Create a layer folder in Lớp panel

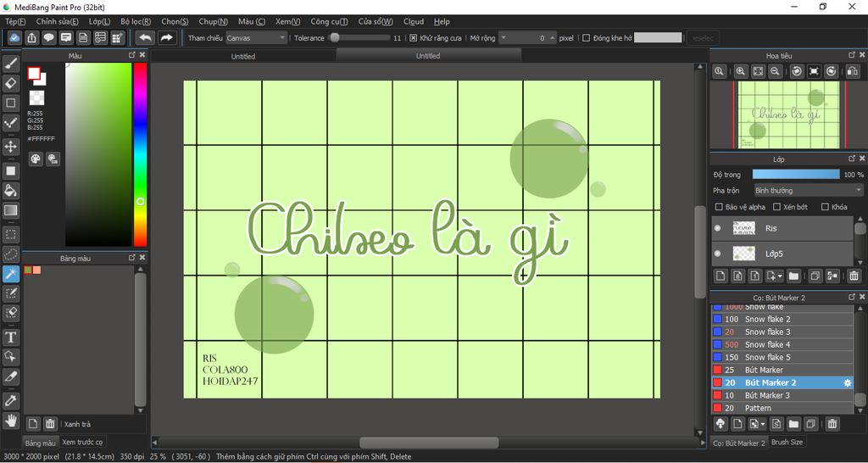point(793,276)
